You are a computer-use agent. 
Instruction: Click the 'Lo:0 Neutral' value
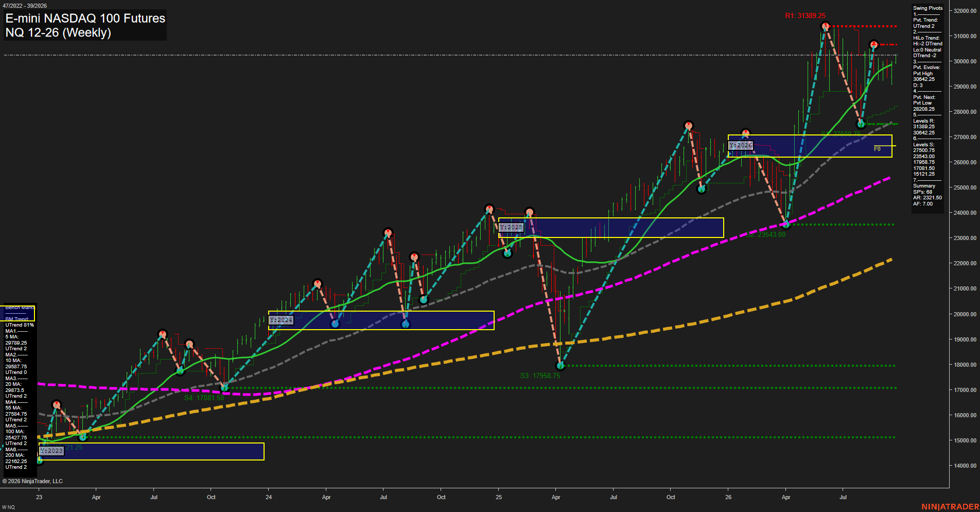(x=927, y=50)
